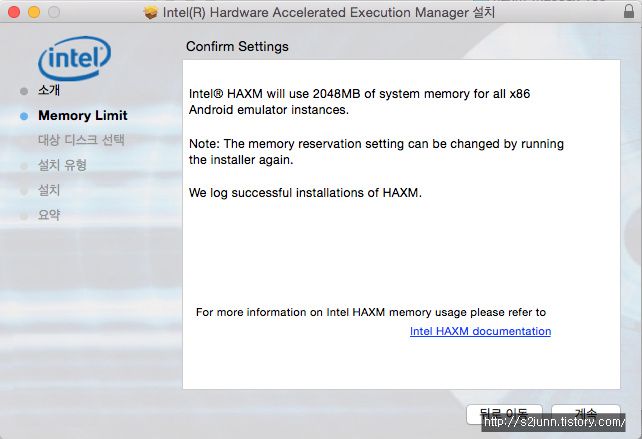Select the 소개 introduction step
The width and height of the screenshot is (642, 439).
pos(49,90)
